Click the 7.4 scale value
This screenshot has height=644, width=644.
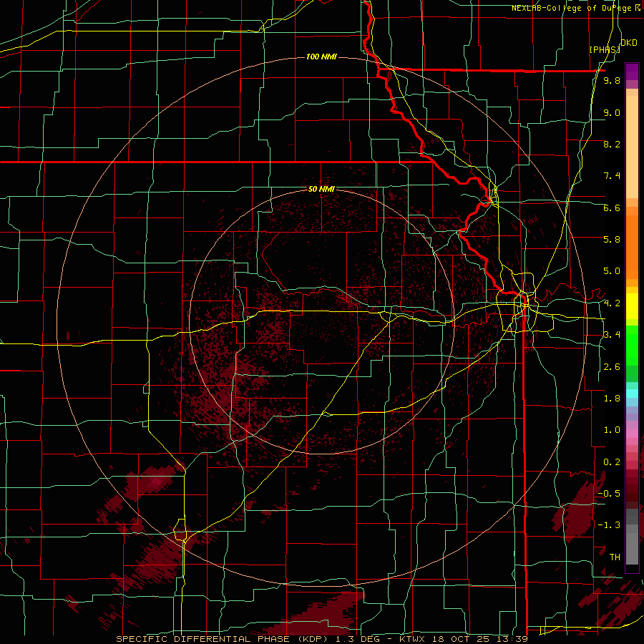coord(612,176)
